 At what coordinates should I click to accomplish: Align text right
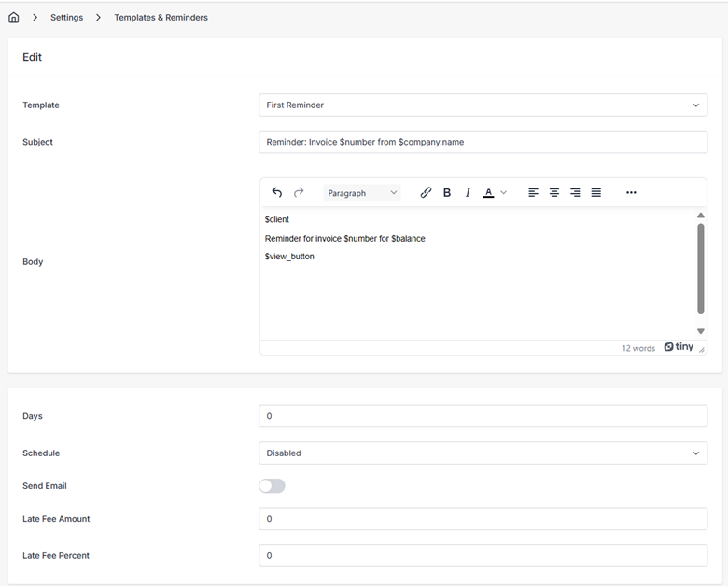pos(575,192)
